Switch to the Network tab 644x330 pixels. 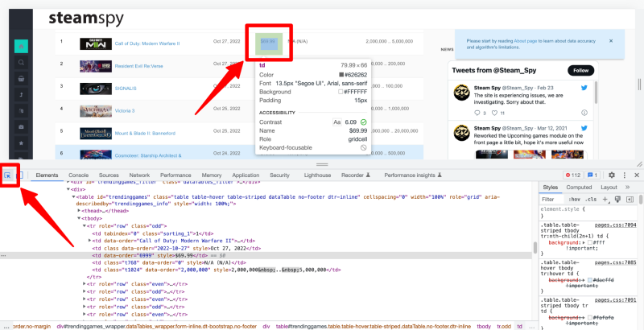(x=139, y=175)
